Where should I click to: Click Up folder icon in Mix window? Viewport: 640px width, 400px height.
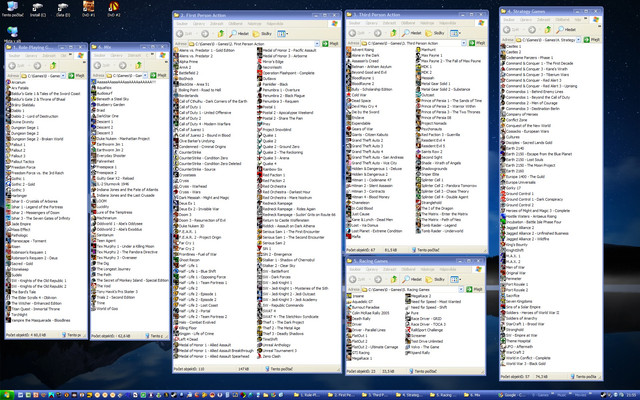coord(138,65)
